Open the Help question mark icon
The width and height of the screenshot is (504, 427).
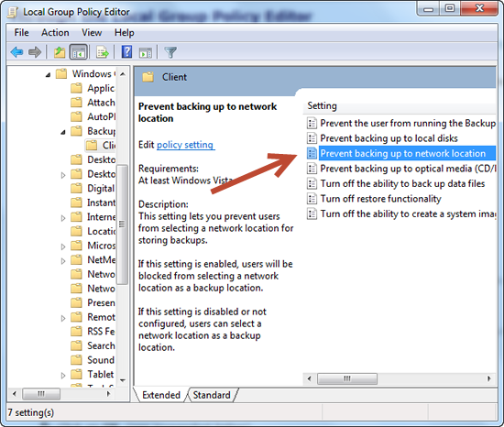point(127,51)
